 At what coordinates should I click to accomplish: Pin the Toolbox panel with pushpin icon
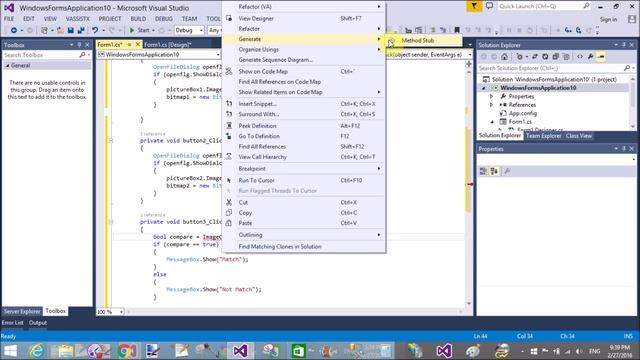click(x=79, y=45)
